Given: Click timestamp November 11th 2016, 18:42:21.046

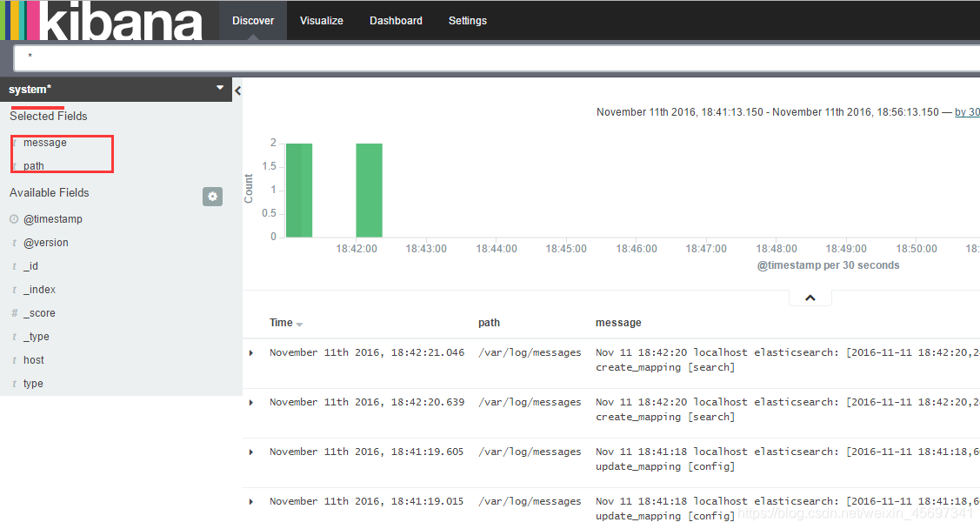Looking at the screenshot, I should click(x=367, y=352).
